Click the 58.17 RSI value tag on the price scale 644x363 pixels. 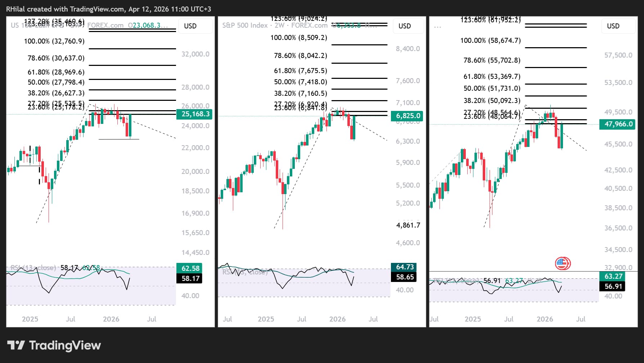[x=190, y=278]
